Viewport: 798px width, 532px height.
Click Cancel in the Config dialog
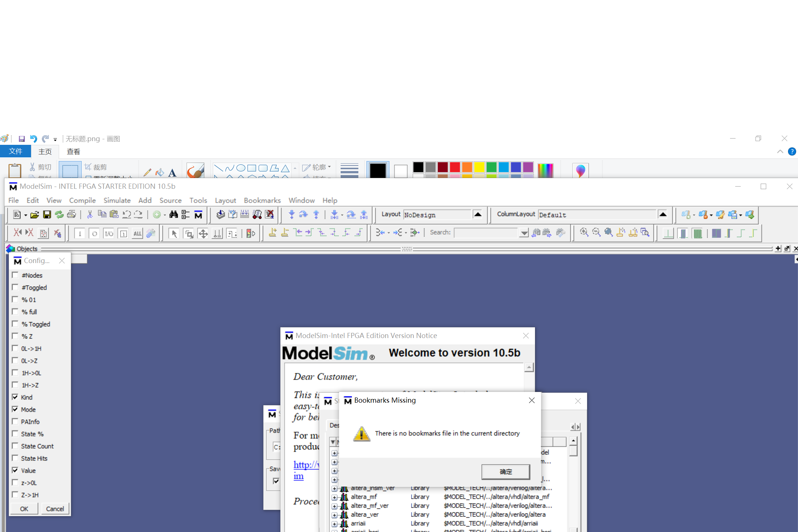(x=55, y=509)
